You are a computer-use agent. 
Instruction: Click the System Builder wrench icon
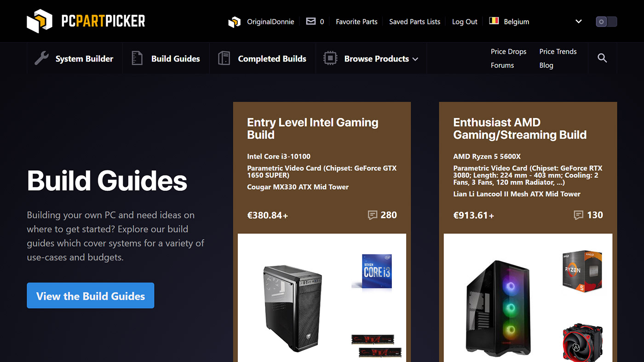click(41, 58)
